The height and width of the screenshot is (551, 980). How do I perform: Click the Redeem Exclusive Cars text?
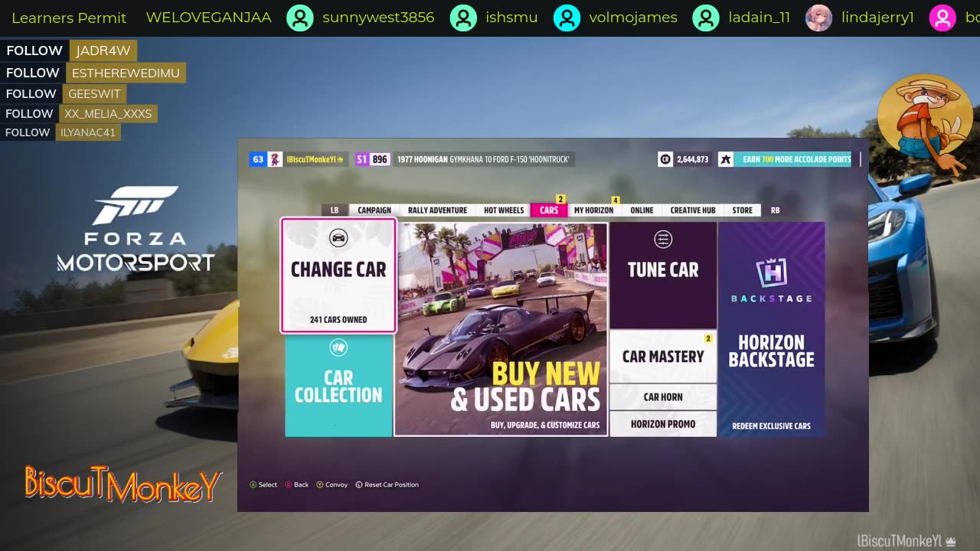[x=771, y=426]
